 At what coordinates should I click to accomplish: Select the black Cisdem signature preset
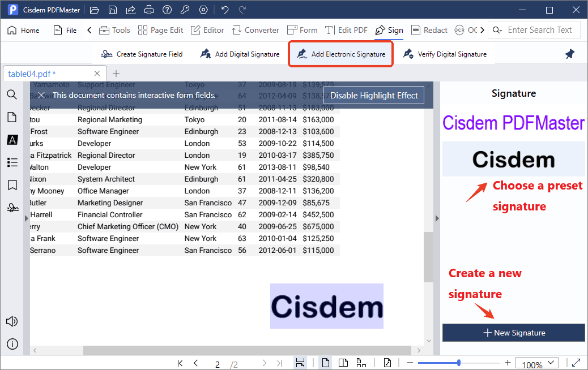(513, 159)
